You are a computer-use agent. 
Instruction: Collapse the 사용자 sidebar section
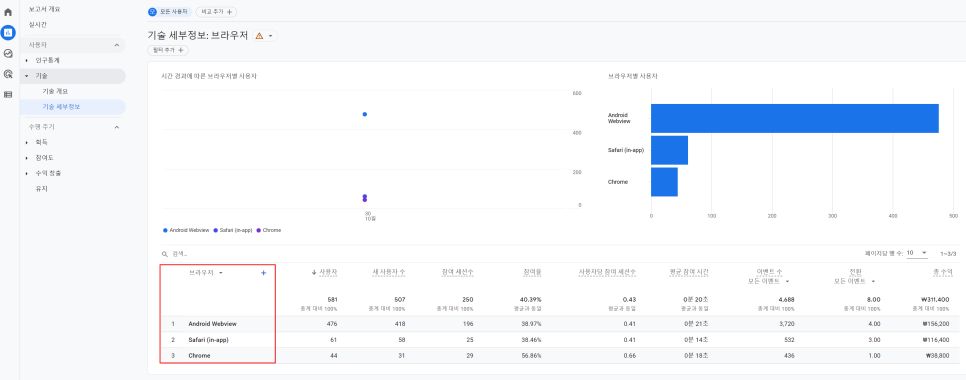pos(117,45)
